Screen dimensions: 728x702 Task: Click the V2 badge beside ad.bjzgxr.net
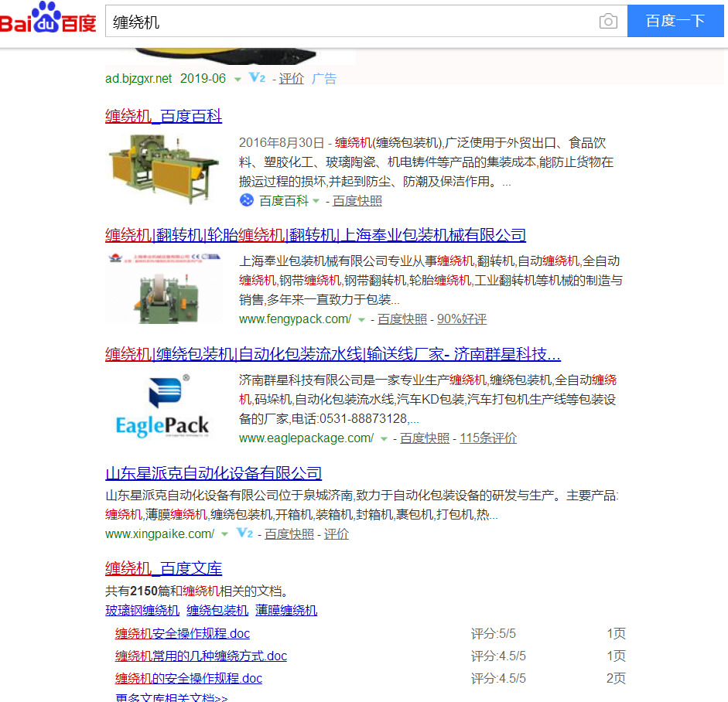257,77
